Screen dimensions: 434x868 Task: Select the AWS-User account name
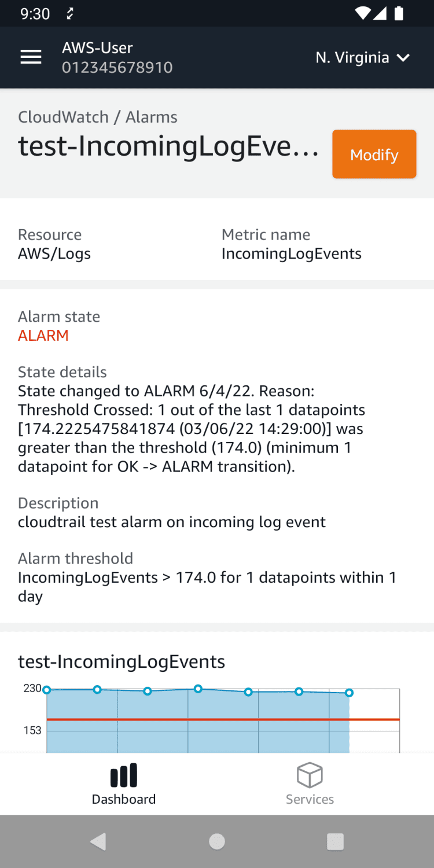(x=97, y=48)
